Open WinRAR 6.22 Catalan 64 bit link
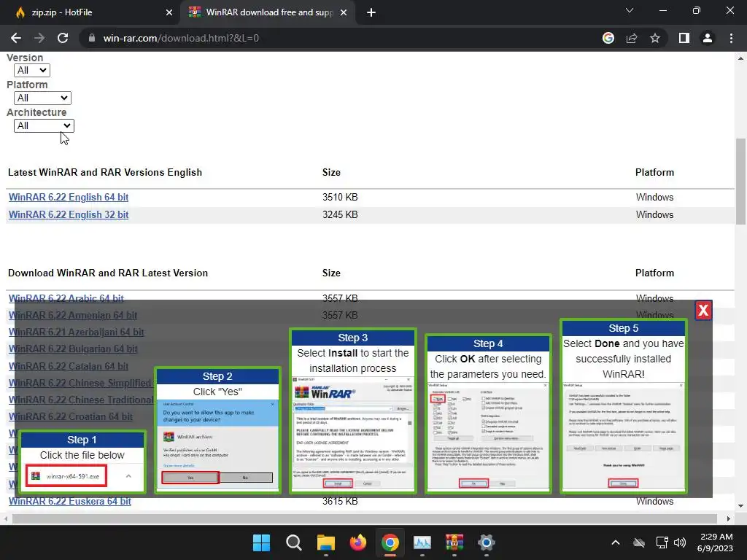747x560 pixels. tap(69, 366)
